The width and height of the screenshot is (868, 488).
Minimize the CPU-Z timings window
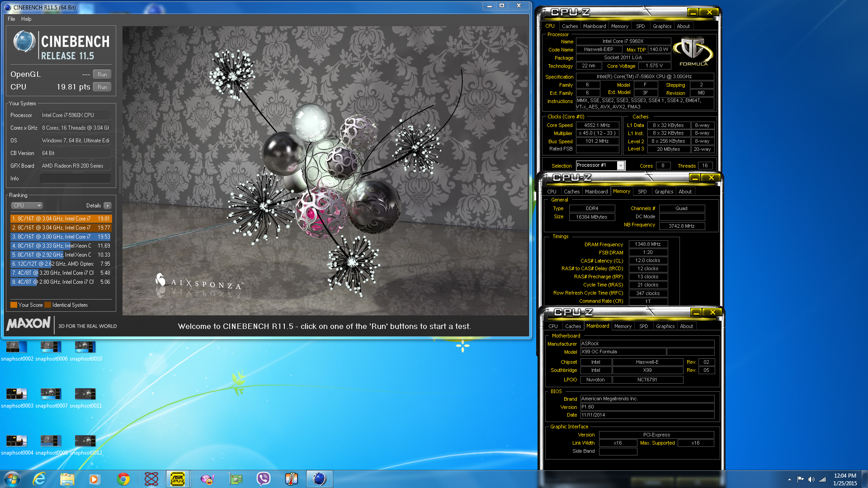click(x=695, y=178)
